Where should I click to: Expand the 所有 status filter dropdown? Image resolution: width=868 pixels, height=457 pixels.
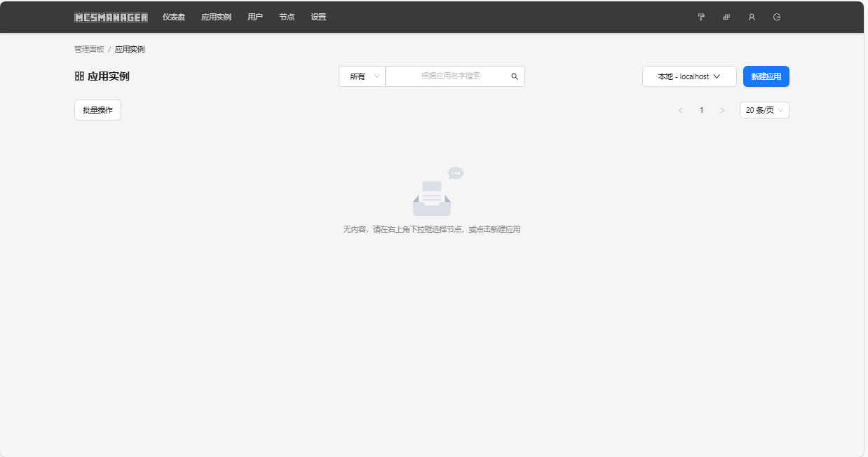[x=362, y=76]
